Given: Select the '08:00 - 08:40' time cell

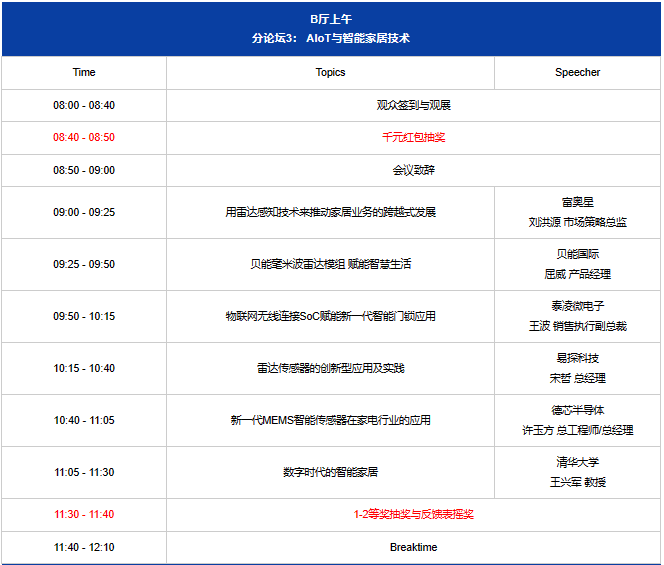Looking at the screenshot, I should point(84,105).
